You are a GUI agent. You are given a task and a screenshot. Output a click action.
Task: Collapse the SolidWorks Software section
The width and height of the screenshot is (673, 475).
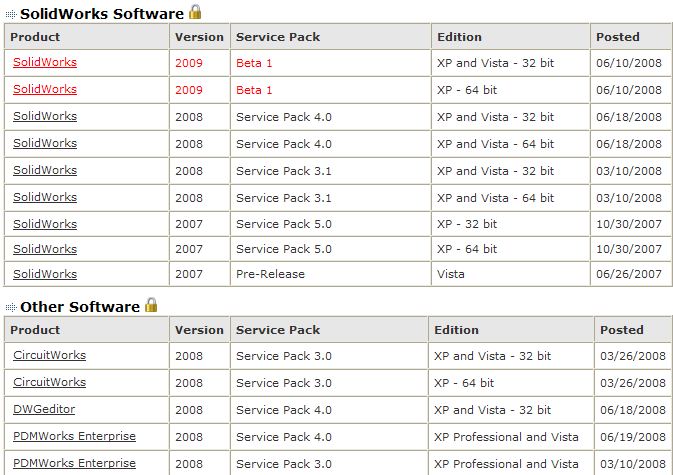[x=10, y=14]
